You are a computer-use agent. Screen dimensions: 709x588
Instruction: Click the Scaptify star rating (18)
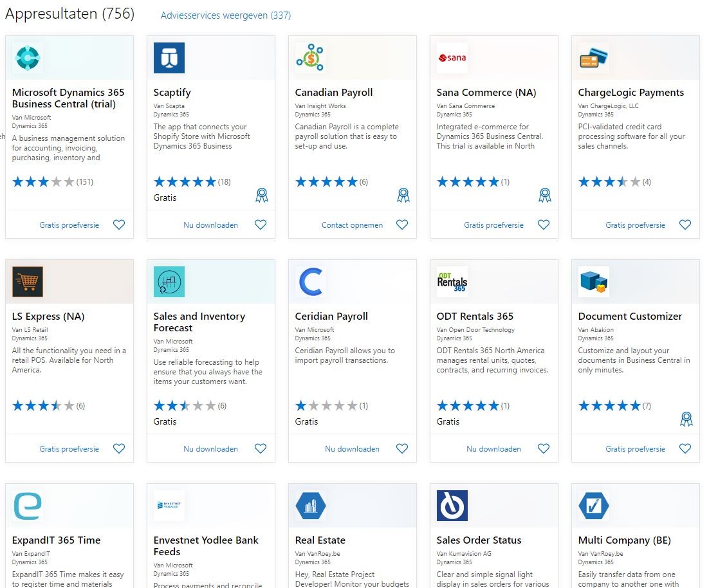192,182
